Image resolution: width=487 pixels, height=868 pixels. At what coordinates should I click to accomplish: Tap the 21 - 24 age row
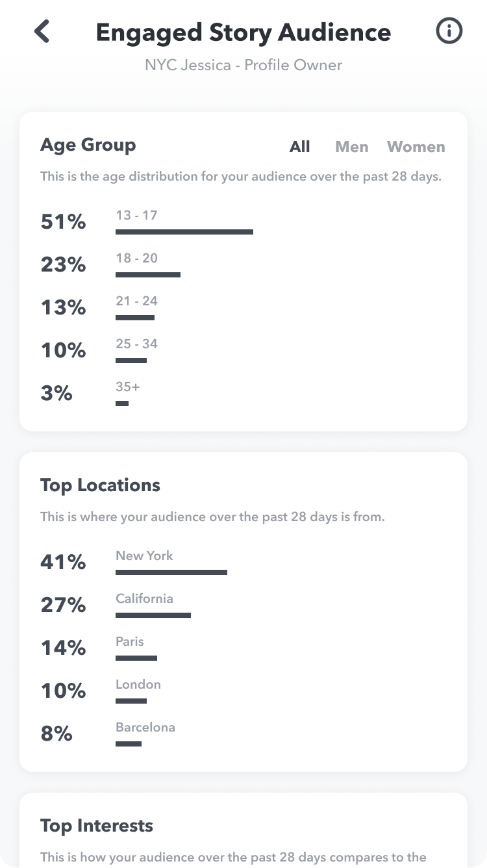243,308
